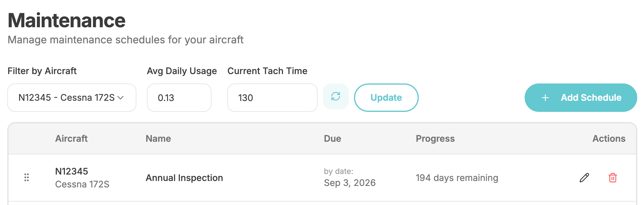Click the refresh tach time icon
Image resolution: width=644 pixels, height=205 pixels.
pos(335,97)
